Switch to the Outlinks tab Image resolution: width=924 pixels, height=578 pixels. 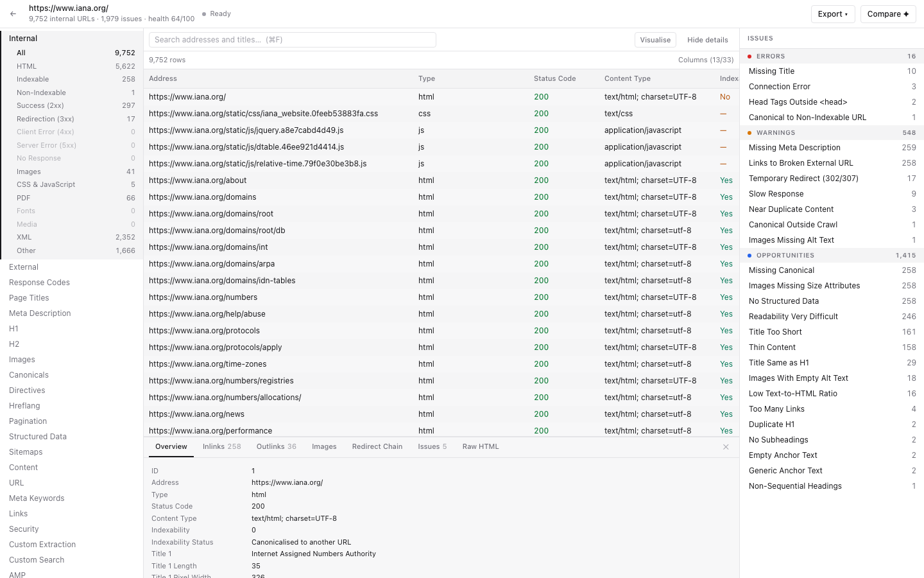click(277, 447)
